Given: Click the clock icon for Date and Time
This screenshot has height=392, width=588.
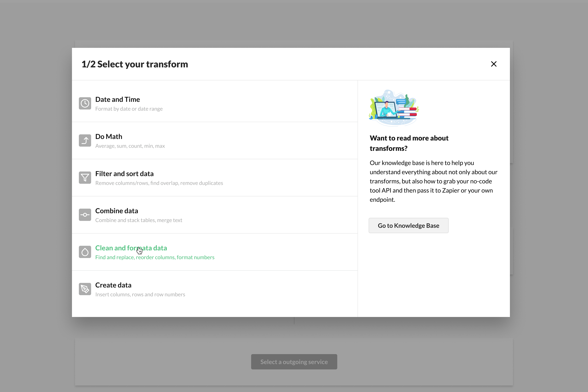Looking at the screenshot, I should tap(85, 103).
